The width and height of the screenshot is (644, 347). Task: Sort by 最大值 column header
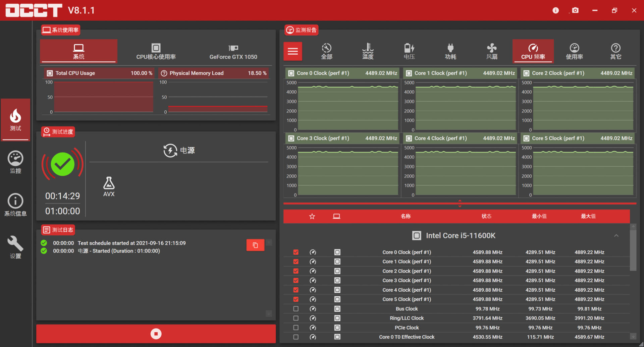(588, 216)
